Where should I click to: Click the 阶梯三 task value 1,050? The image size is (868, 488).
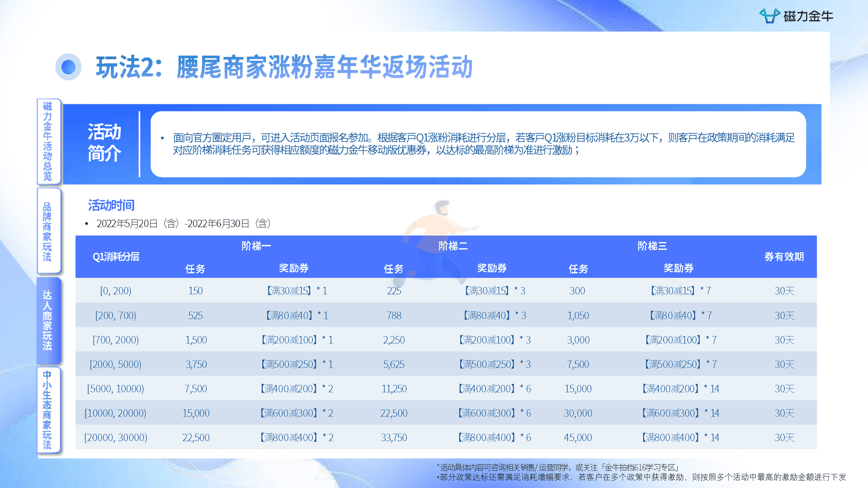(578, 315)
